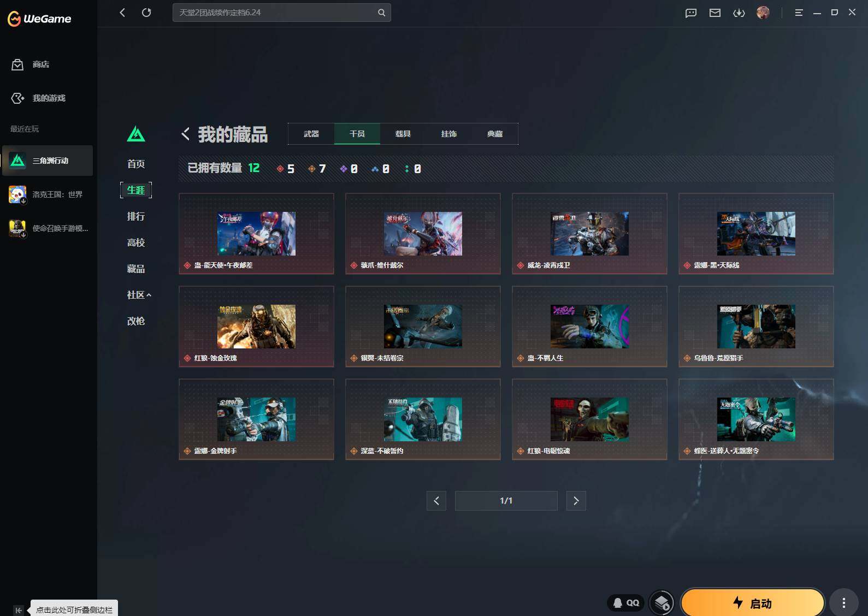Screen dimensions: 868x616
Task: Collapse the sidebar with bottom-left arrow
Action: click(x=19, y=610)
